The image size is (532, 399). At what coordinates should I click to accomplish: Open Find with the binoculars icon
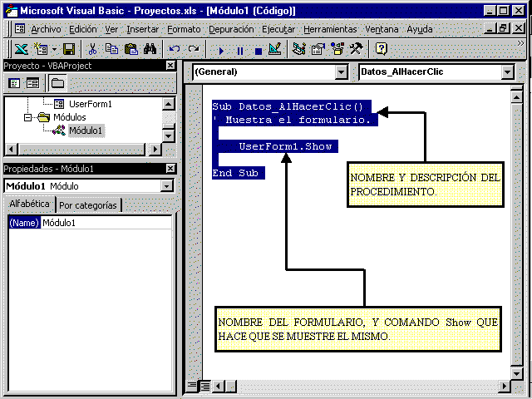tap(150, 50)
